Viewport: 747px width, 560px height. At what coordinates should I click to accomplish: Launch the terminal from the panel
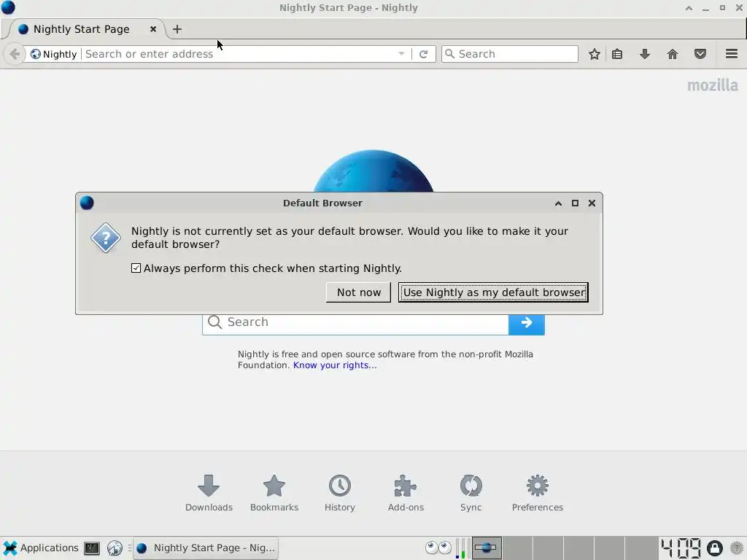[x=92, y=548]
